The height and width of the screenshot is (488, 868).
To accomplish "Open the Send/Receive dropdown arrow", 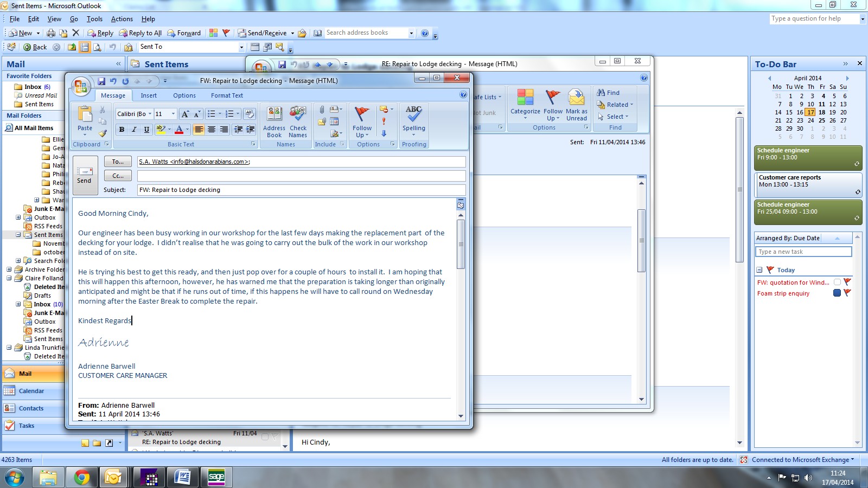I will coord(292,33).
